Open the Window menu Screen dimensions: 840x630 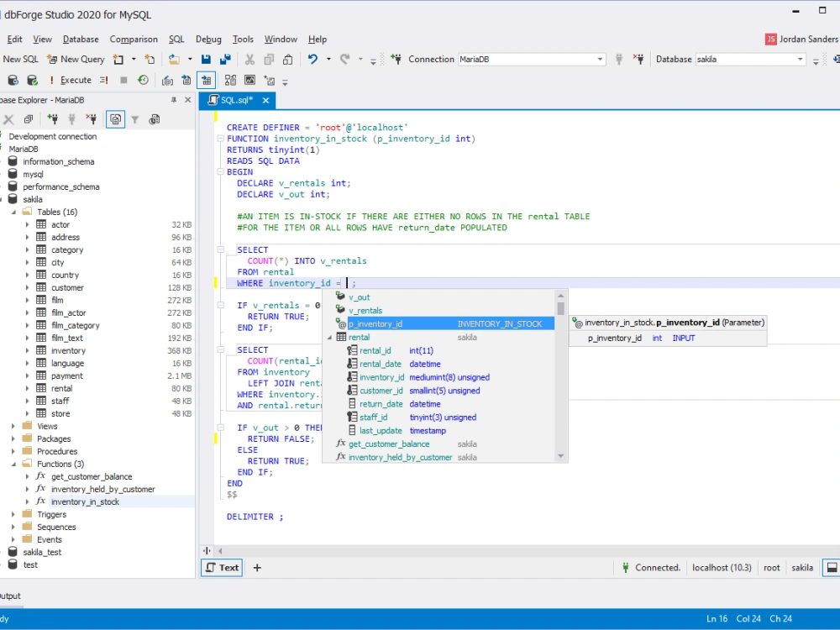281,39
